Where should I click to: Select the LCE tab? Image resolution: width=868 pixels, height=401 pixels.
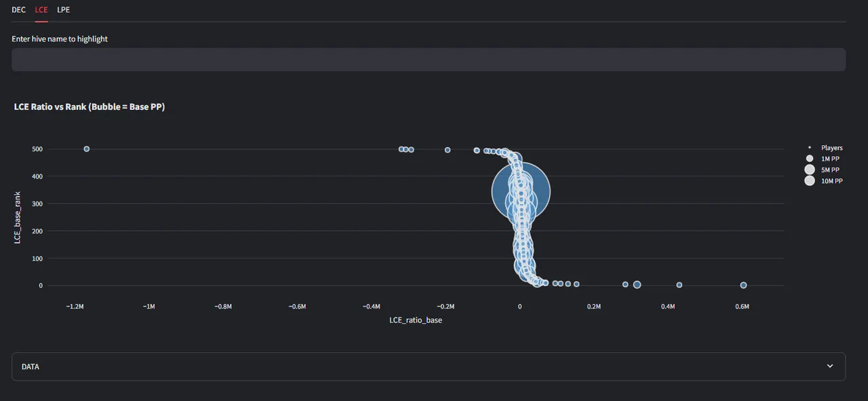41,9
